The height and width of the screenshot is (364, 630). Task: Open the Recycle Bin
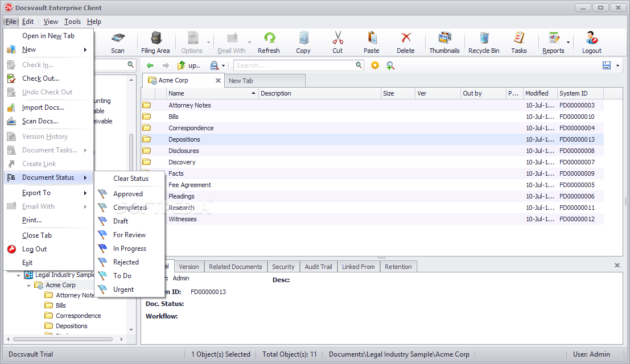pos(484,42)
